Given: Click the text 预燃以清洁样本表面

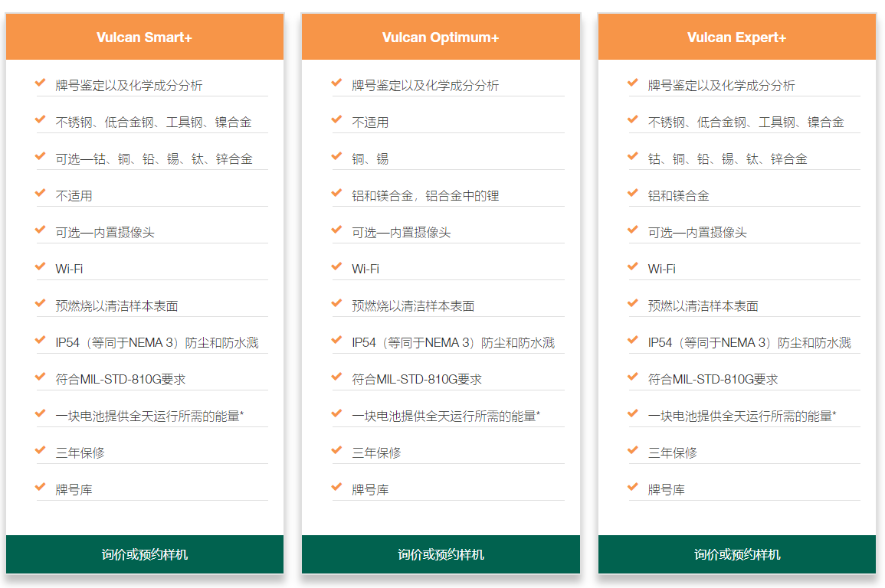Looking at the screenshot, I should click(x=703, y=305).
